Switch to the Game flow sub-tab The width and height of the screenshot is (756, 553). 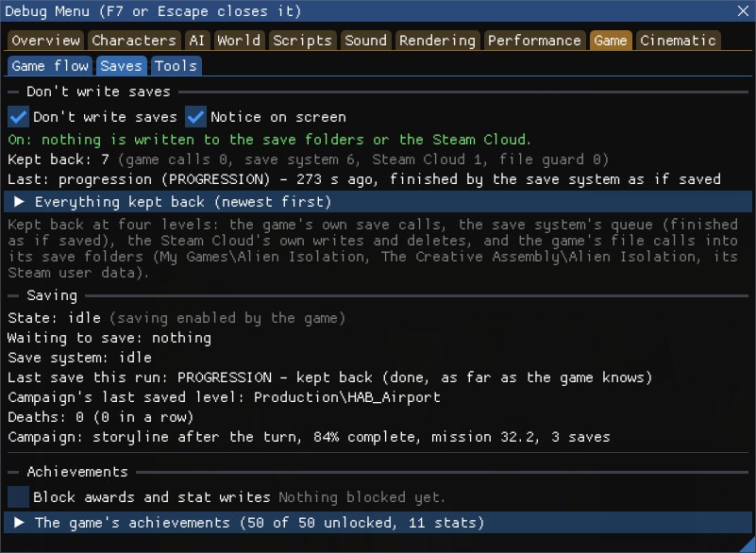(x=50, y=66)
